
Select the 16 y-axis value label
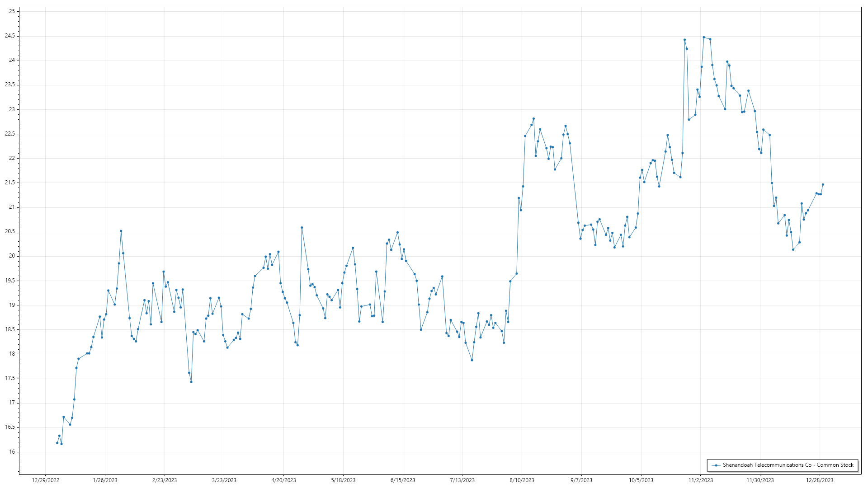click(12, 452)
